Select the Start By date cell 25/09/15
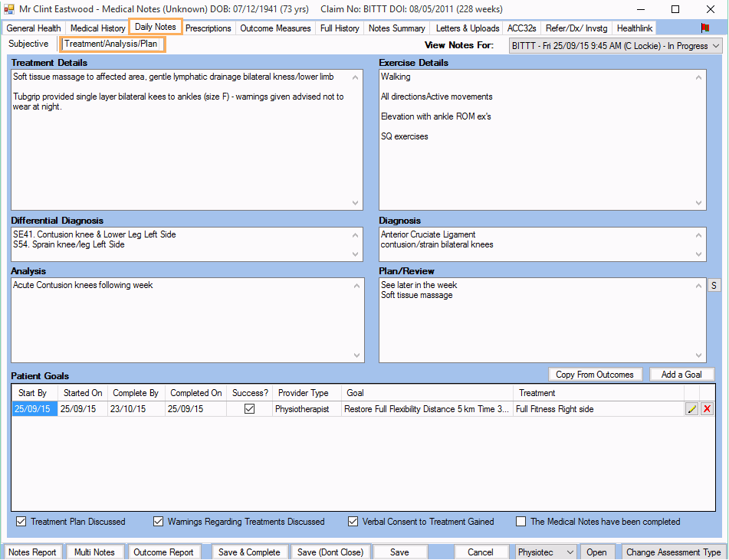Viewport: 729px width, 560px height. (x=34, y=409)
